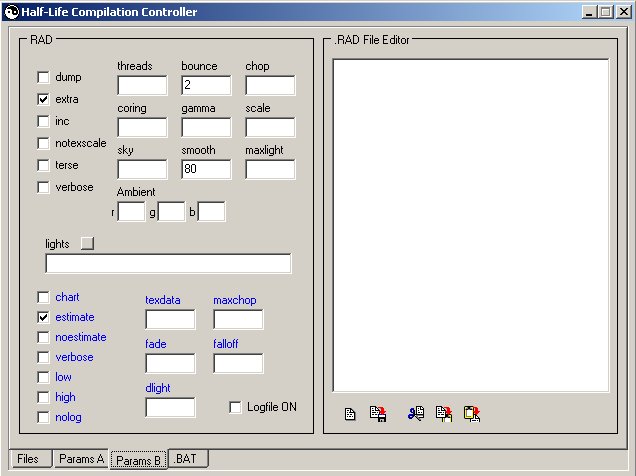Check the nolog option
636x476 pixels.
[43, 417]
